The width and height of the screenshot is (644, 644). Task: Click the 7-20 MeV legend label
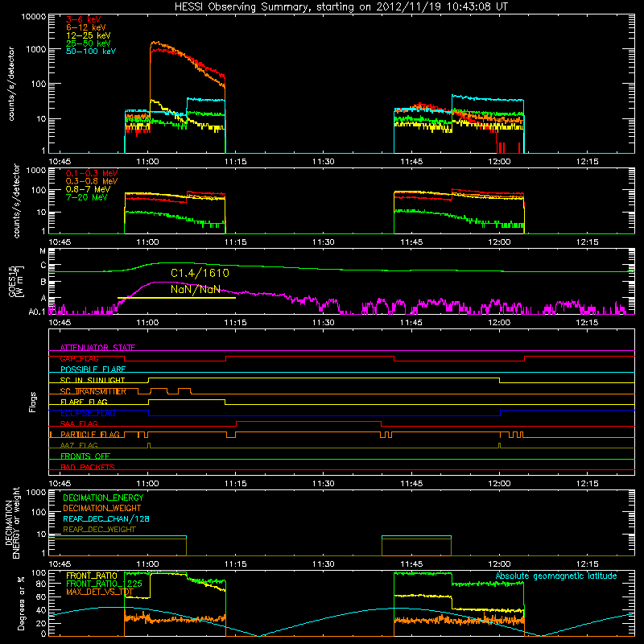point(87,197)
